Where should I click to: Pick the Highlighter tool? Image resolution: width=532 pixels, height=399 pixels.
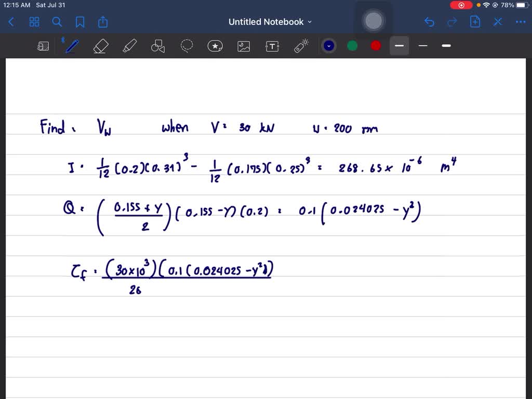coord(129,46)
